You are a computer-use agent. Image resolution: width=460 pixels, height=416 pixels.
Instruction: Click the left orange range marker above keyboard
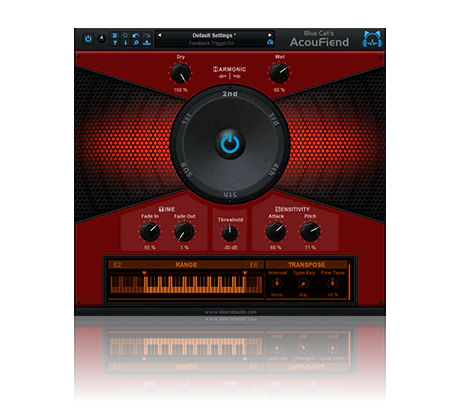[x=144, y=273]
